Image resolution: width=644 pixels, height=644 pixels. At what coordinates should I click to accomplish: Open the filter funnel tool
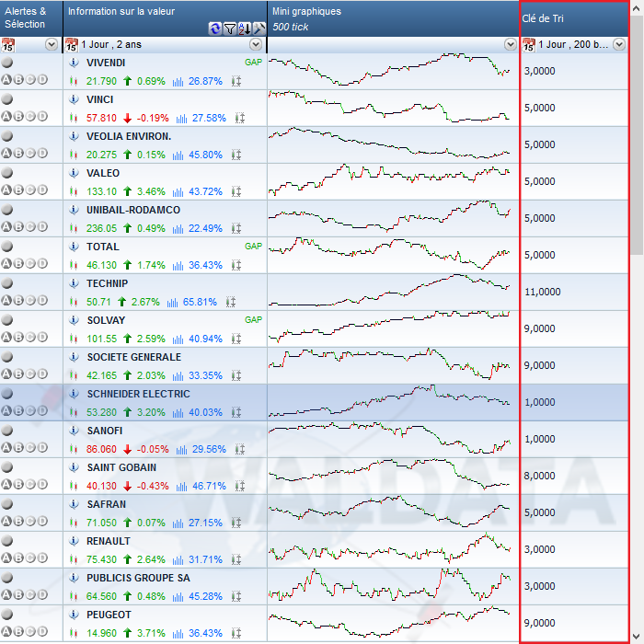click(x=230, y=29)
